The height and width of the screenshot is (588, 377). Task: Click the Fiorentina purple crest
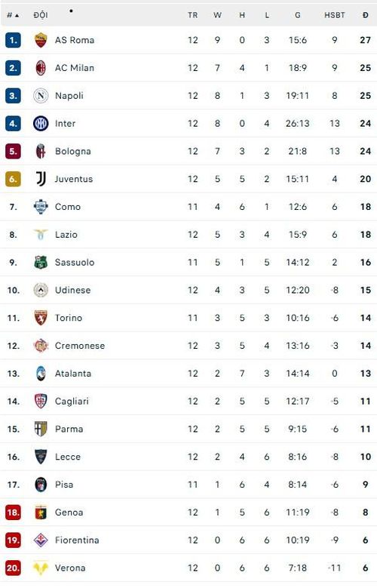coord(41,540)
